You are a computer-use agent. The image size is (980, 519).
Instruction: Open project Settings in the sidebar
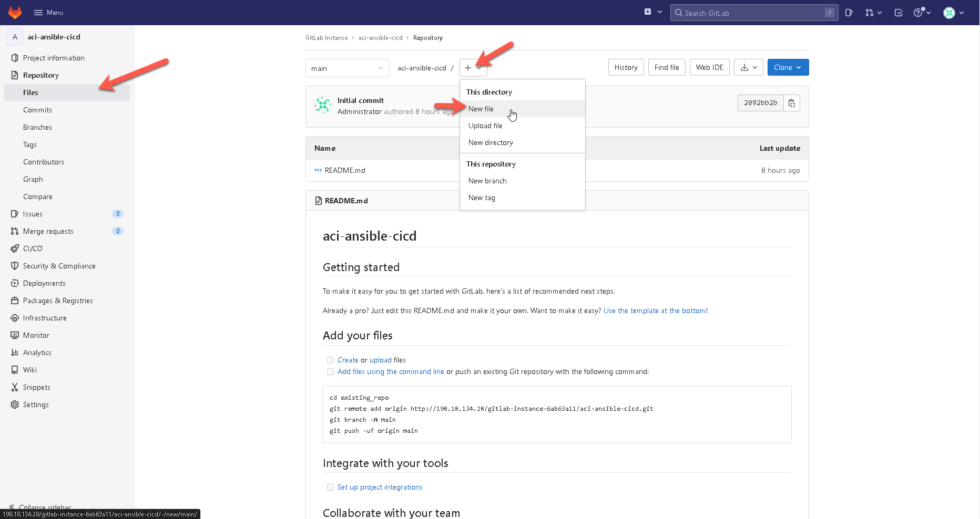(67, 404)
